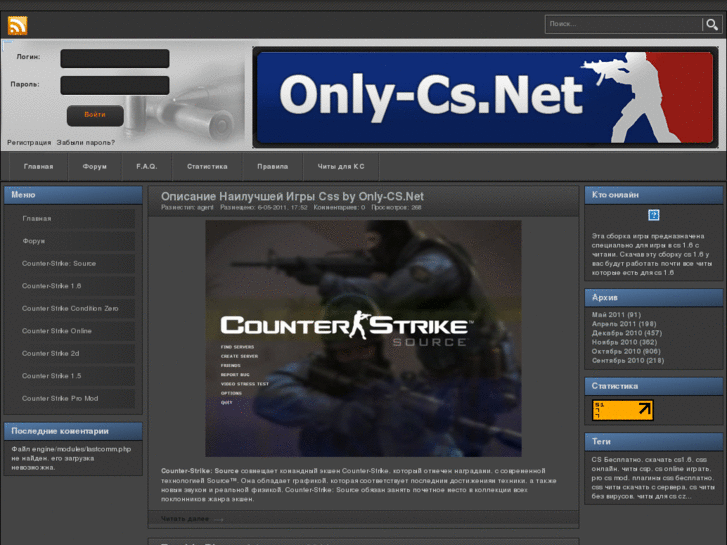This screenshot has height=545, width=727.
Task: Open the article title Описание Наилучшей Игры Css
Action: tap(292, 196)
